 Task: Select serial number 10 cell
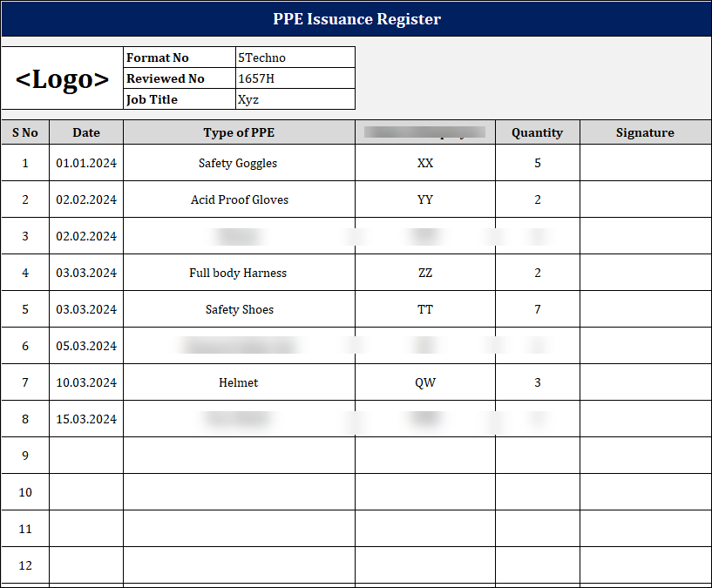coord(25,491)
